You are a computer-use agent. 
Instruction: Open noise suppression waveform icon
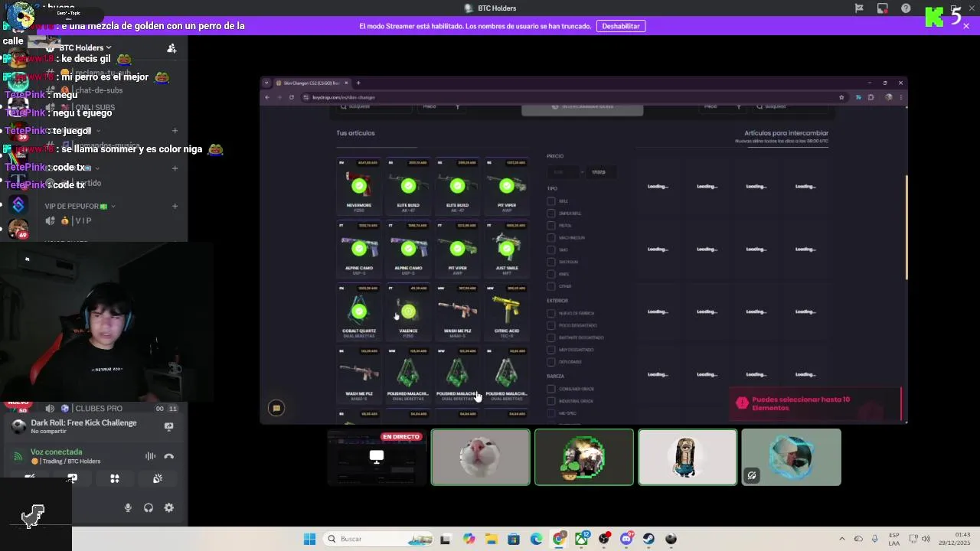(x=150, y=456)
